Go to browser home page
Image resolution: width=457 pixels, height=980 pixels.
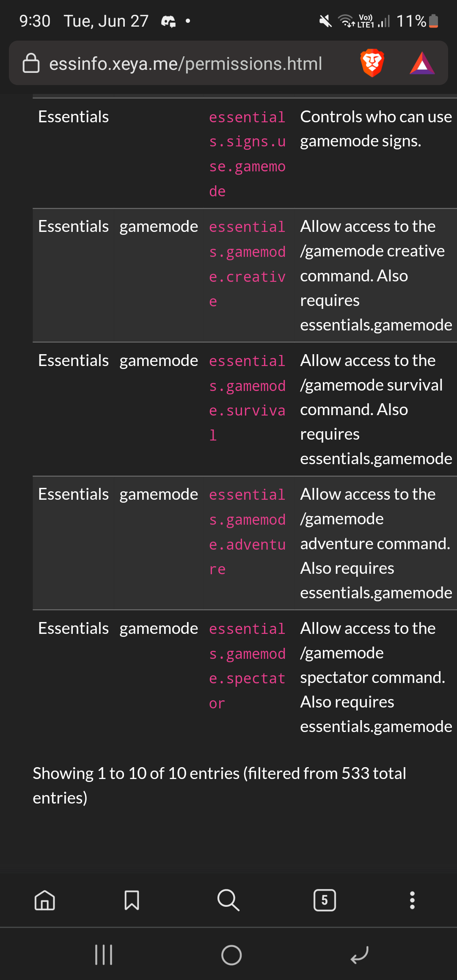tap(45, 900)
